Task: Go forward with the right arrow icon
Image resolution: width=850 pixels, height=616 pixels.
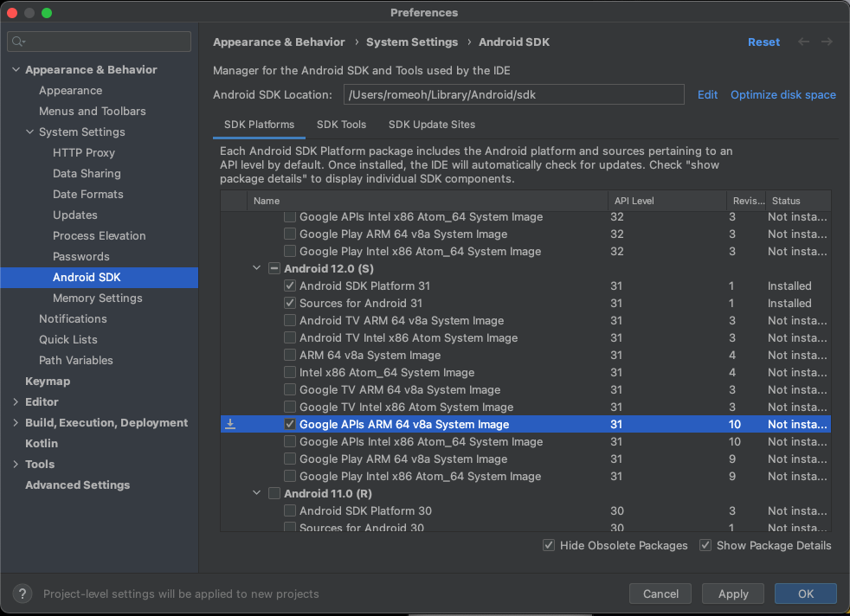Action: pyautogui.click(x=827, y=42)
